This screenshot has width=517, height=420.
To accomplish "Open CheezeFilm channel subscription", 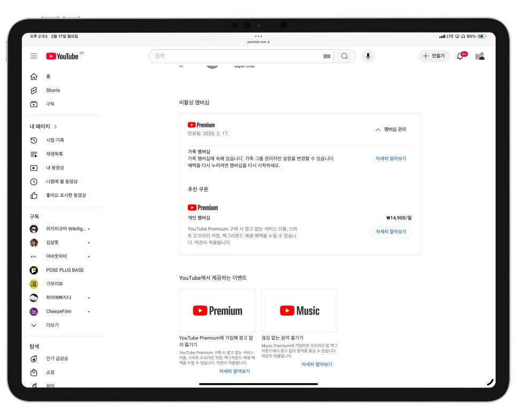I will pyautogui.click(x=58, y=311).
